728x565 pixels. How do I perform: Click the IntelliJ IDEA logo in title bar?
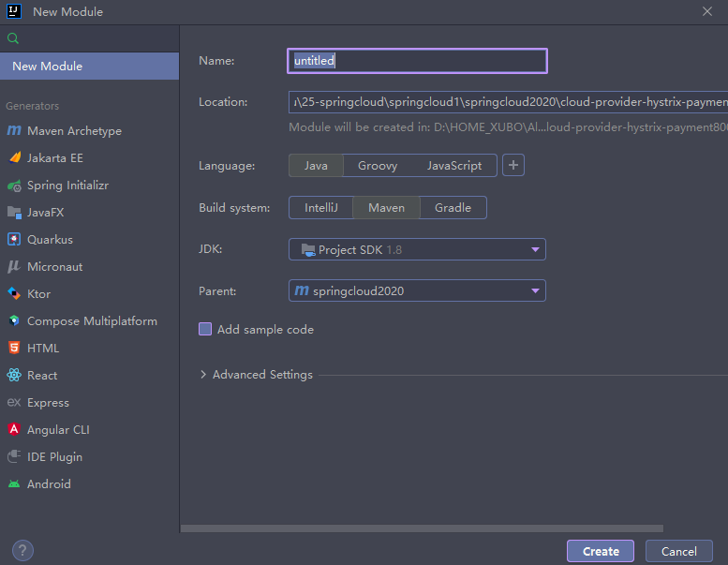click(x=14, y=11)
